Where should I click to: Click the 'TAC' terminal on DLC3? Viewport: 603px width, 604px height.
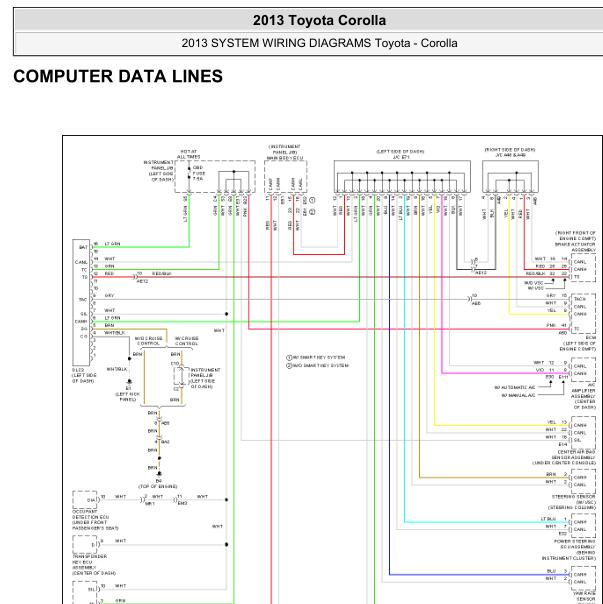tap(83, 299)
